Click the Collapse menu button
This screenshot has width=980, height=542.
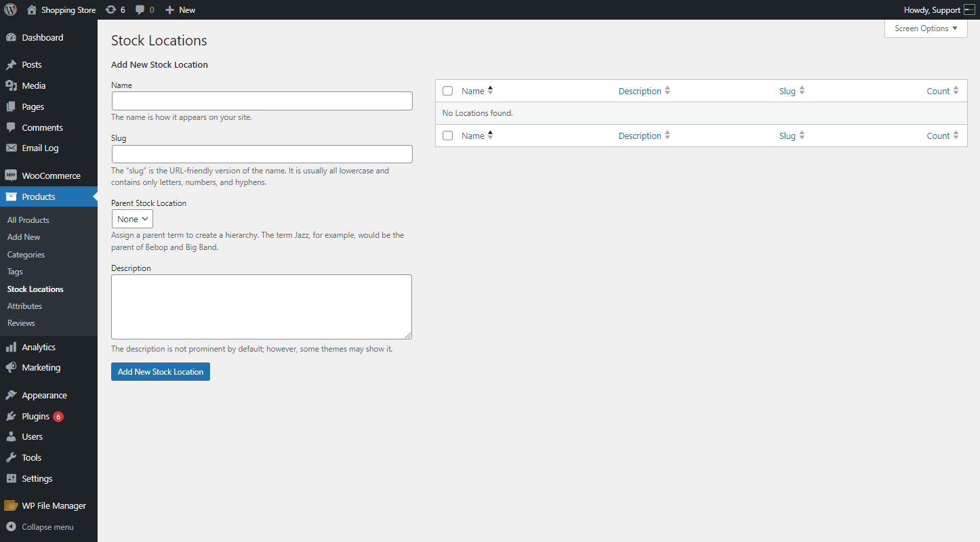click(40, 527)
